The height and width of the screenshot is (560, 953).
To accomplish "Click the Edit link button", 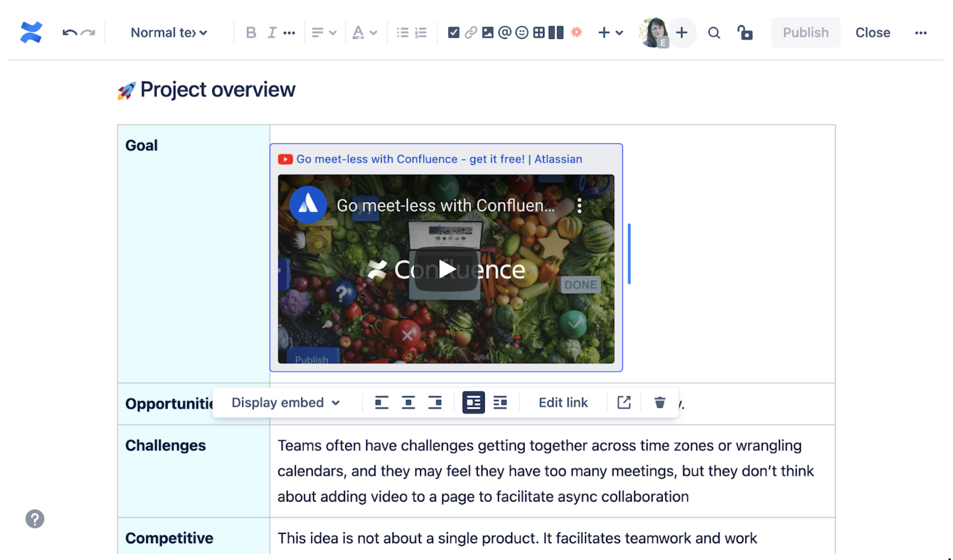I will 563,402.
